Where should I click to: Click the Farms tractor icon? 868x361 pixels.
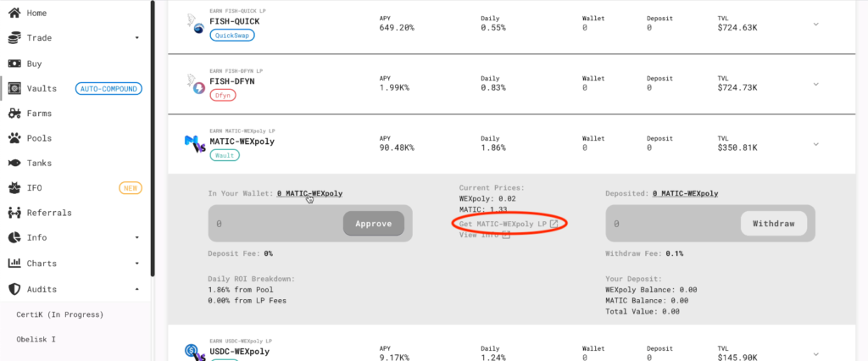(14, 113)
